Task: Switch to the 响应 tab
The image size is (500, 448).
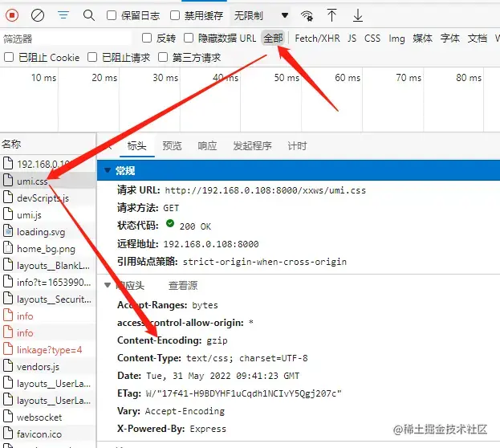Action: coord(207,146)
